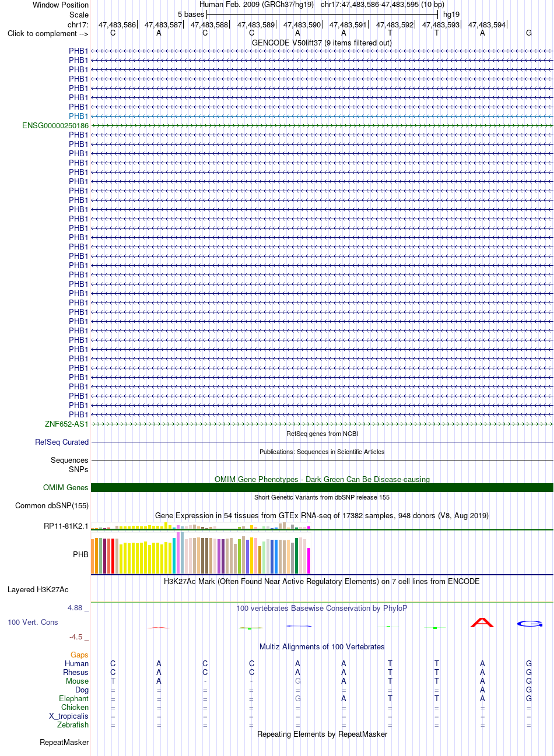This screenshot has height=756, width=554.
Task: Select the chr17: ruler label
Action: [x=78, y=24]
